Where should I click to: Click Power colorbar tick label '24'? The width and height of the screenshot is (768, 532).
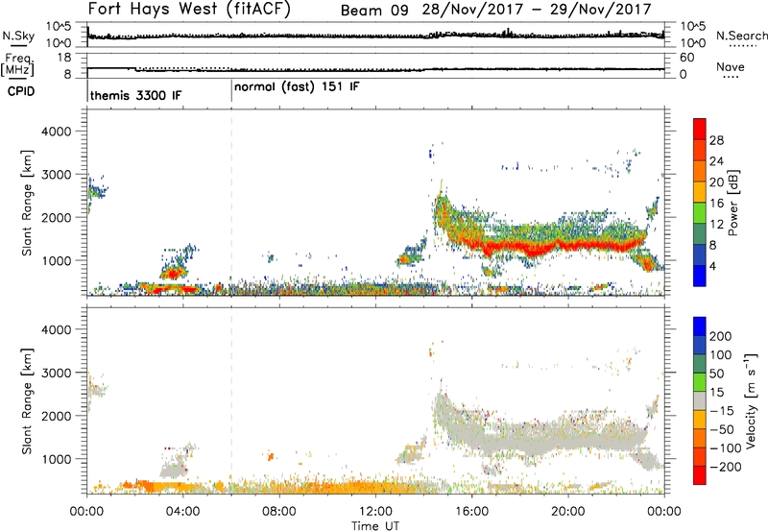(716, 161)
